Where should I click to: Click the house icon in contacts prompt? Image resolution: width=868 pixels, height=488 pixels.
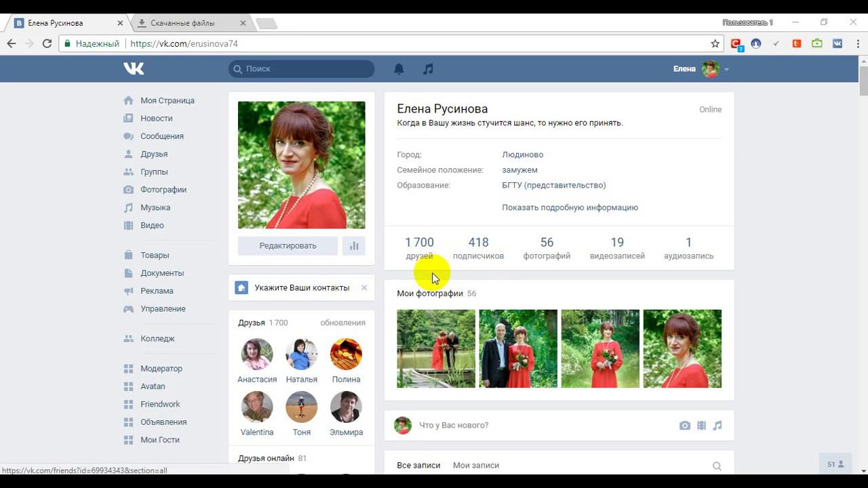241,288
